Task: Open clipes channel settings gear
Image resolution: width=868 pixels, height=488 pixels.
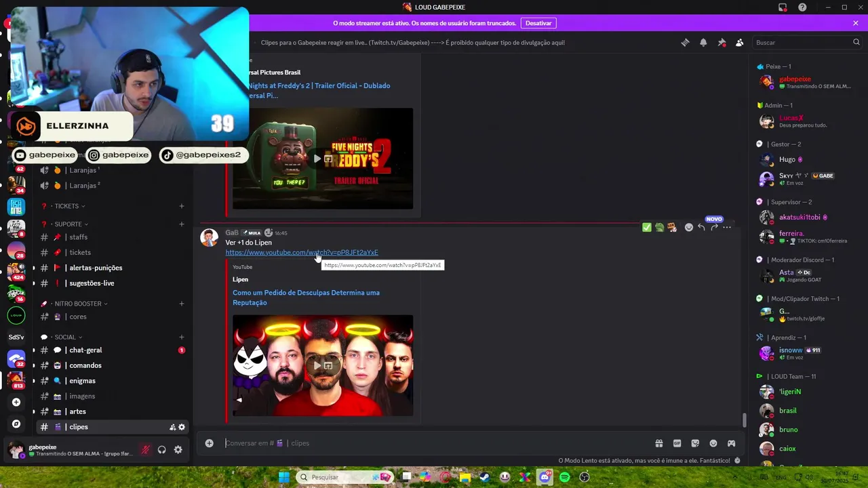Action: point(182,427)
